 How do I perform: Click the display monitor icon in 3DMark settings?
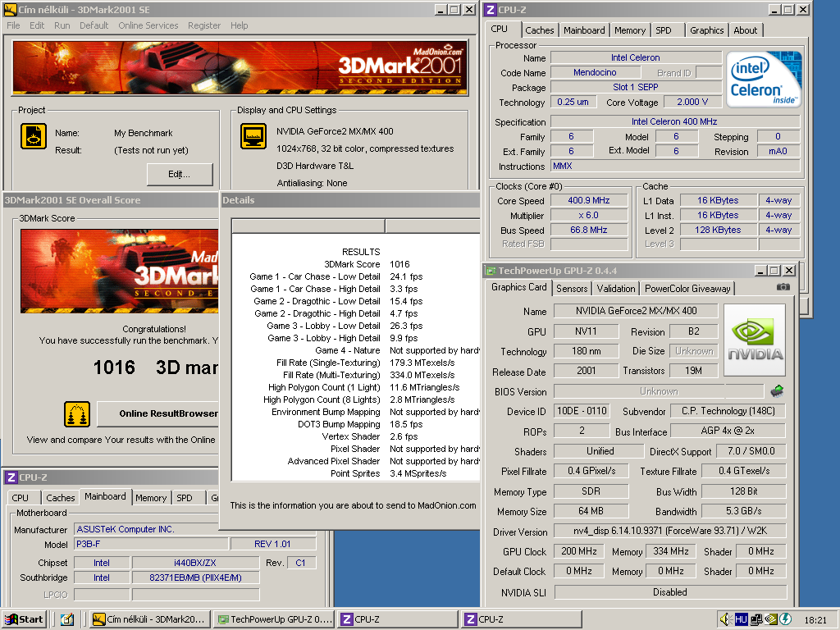(253, 135)
